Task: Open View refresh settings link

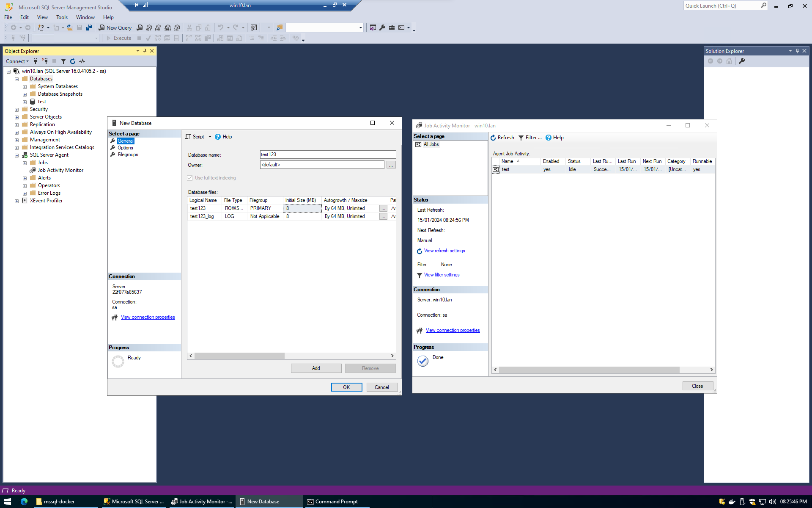Action: (x=444, y=251)
